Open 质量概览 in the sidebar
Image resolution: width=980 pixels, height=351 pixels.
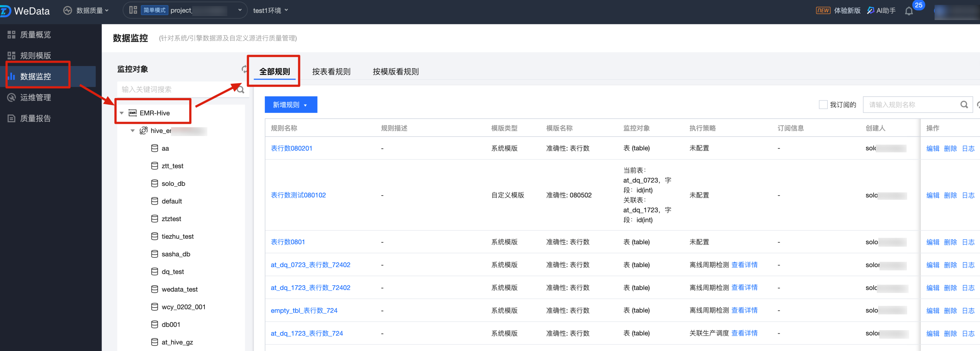[35, 35]
